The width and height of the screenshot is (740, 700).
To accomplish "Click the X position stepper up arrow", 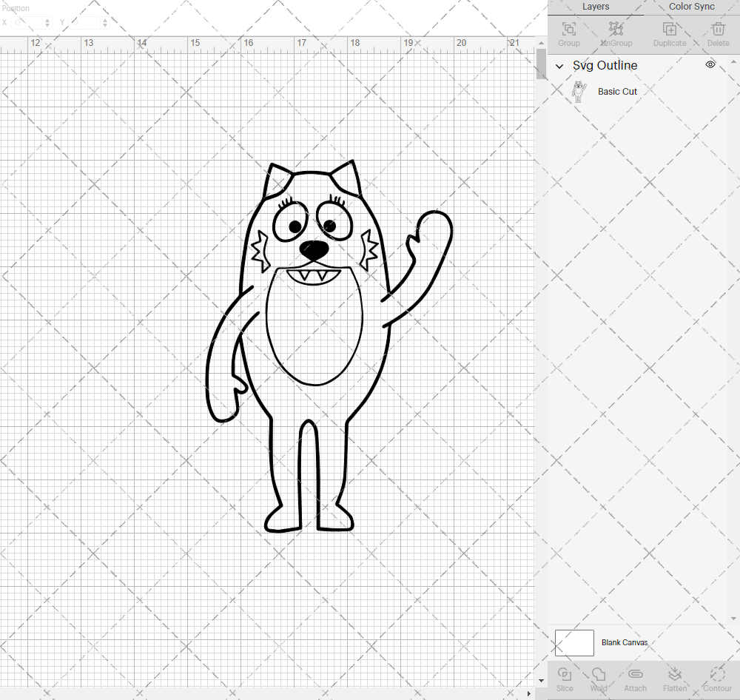I will point(47,19).
